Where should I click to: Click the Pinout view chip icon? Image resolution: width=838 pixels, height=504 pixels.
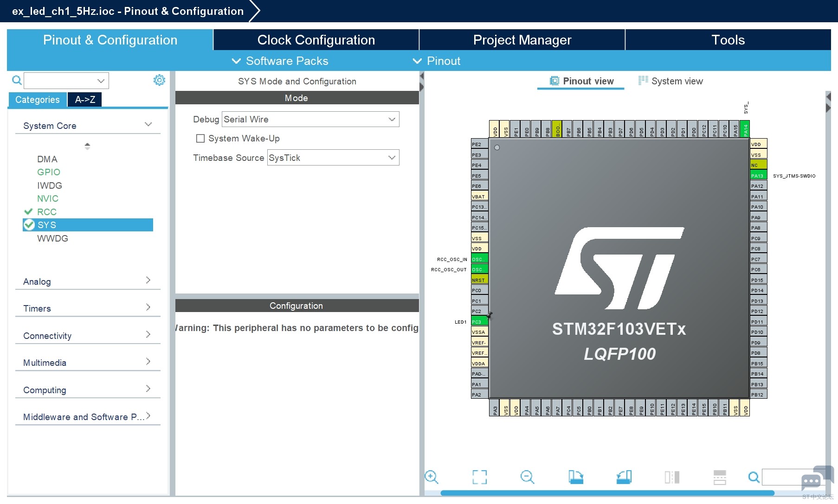[554, 81]
